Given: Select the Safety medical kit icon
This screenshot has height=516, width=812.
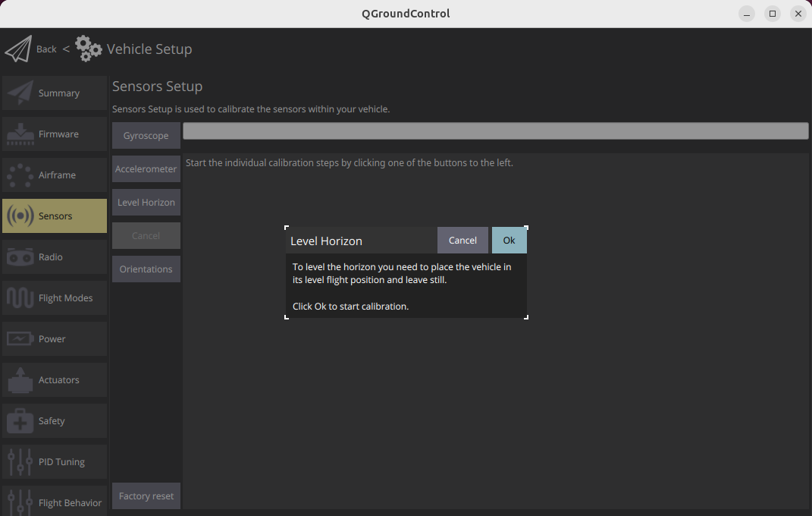Looking at the screenshot, I should coord(20,420).
